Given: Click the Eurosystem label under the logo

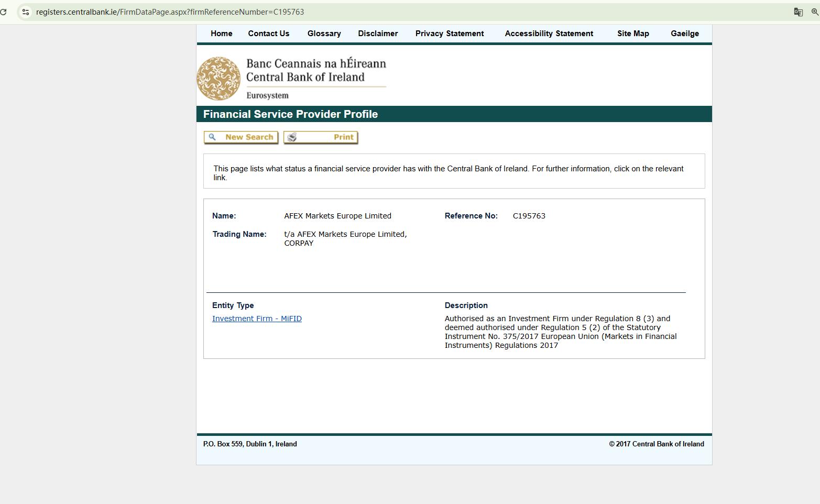Looking at the screenshot, I should 267,95.
